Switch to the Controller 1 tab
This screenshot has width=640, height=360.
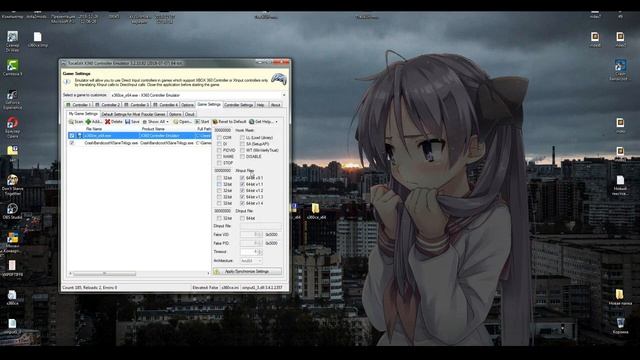click(78, 105)
